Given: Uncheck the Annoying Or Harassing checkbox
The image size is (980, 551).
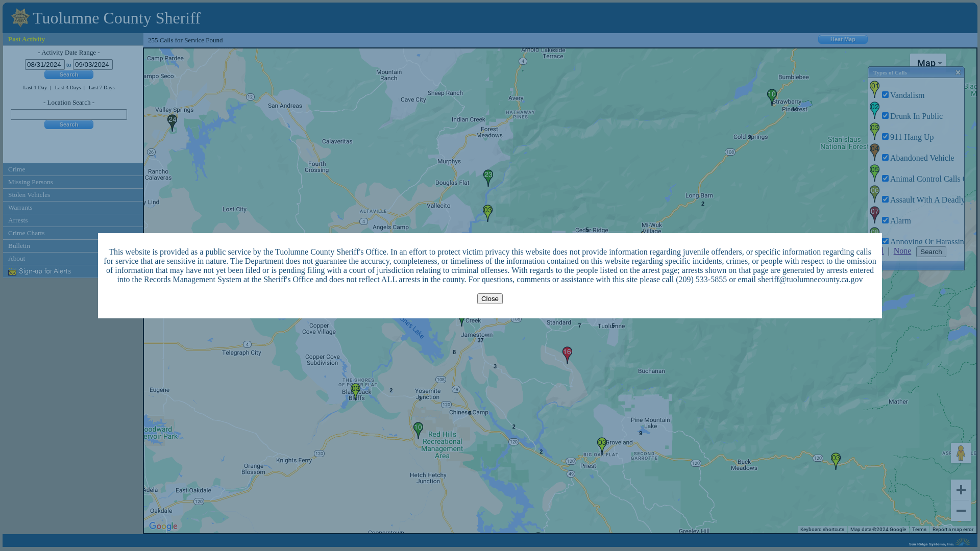Looking at the screenshot, I should point(885,241).
